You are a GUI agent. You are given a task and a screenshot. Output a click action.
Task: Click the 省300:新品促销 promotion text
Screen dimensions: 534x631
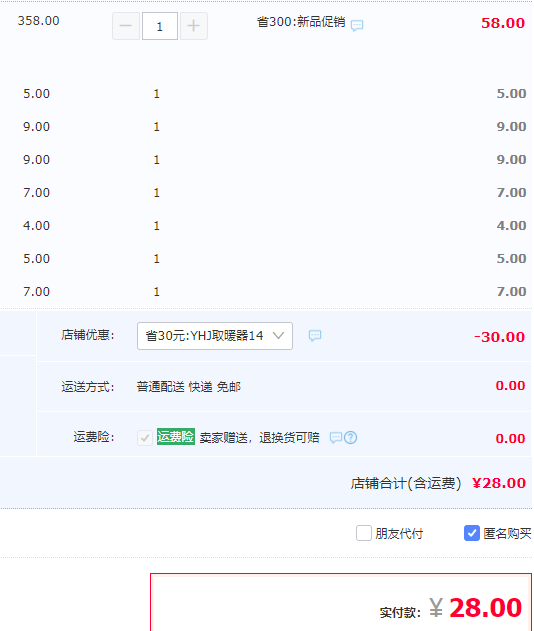tap(301, 22)
